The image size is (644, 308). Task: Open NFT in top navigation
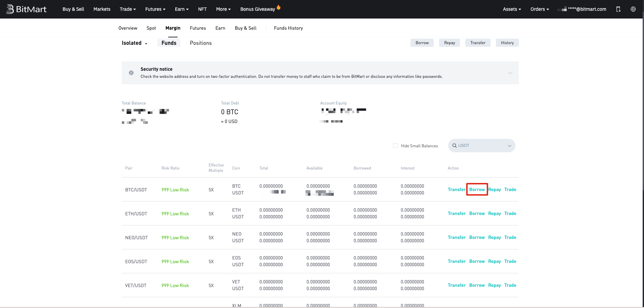point(202,9)
